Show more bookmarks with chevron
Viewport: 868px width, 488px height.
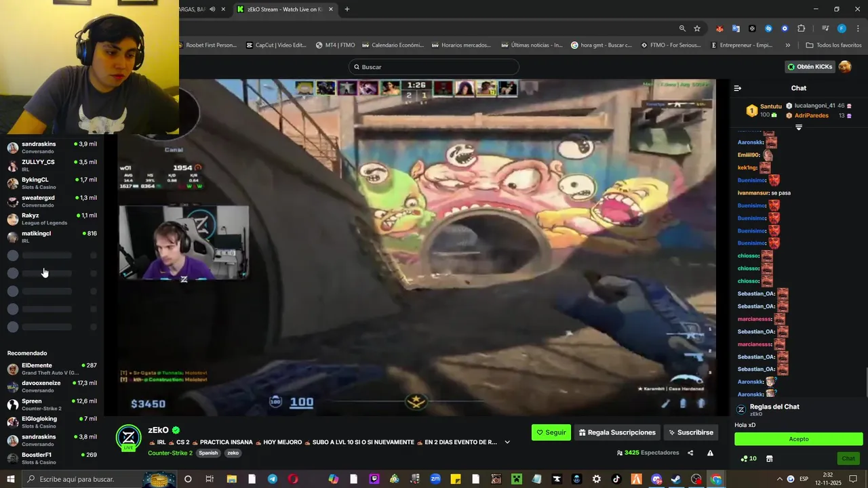pos(787,45)
